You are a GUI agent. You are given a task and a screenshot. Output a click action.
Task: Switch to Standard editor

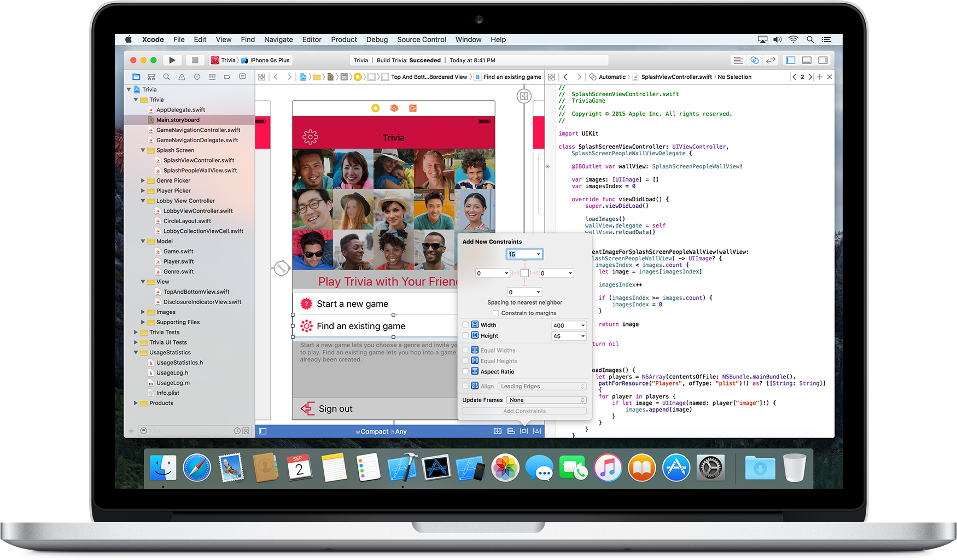point(738,60)
